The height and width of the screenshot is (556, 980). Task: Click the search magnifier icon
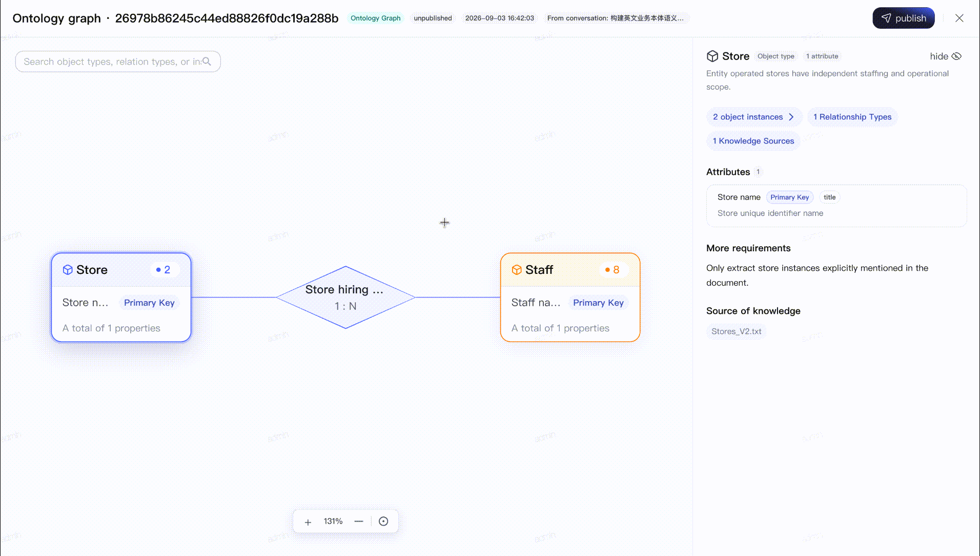click(x=207, y=62)
